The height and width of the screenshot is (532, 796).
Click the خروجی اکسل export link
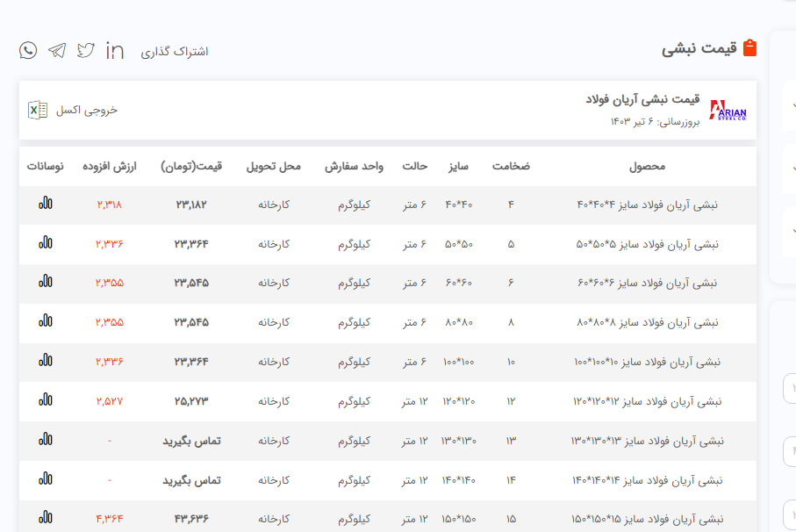[86, 110]
